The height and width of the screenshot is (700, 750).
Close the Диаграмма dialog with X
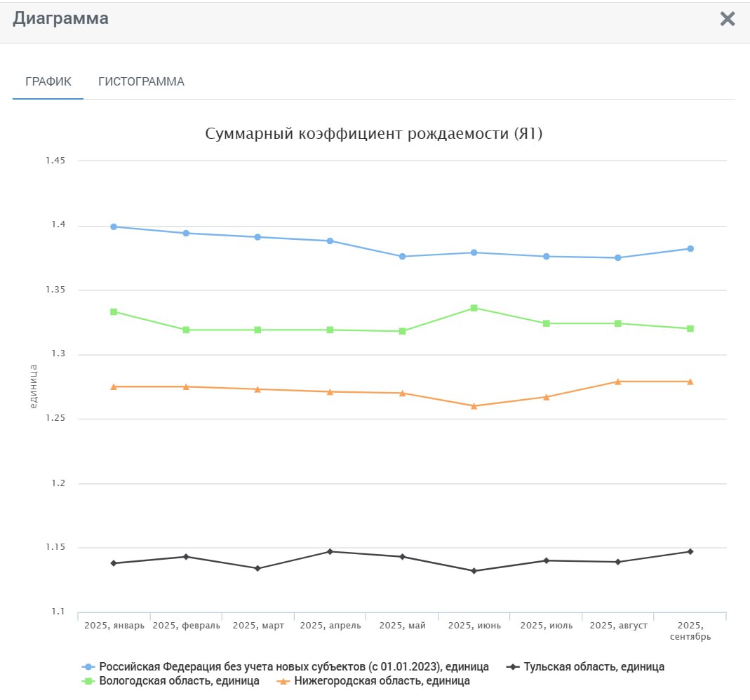click(x=728, y=19)
